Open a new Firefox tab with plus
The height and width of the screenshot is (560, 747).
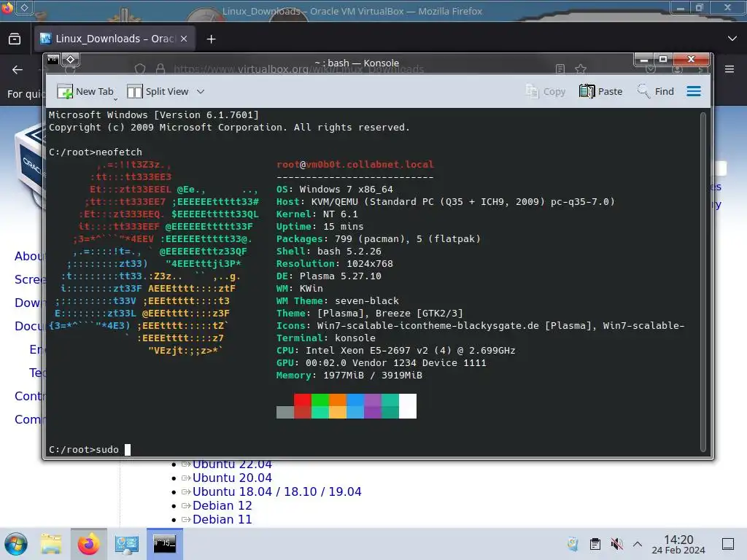pyautogui.click(x=211, y=39)
